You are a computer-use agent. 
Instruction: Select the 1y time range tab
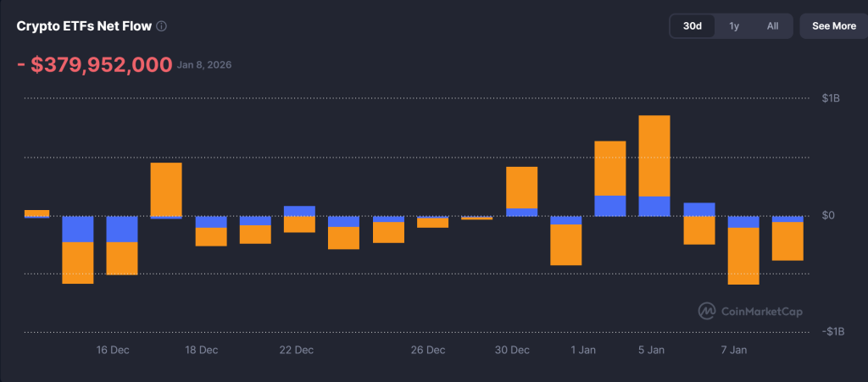pos(734,26)
